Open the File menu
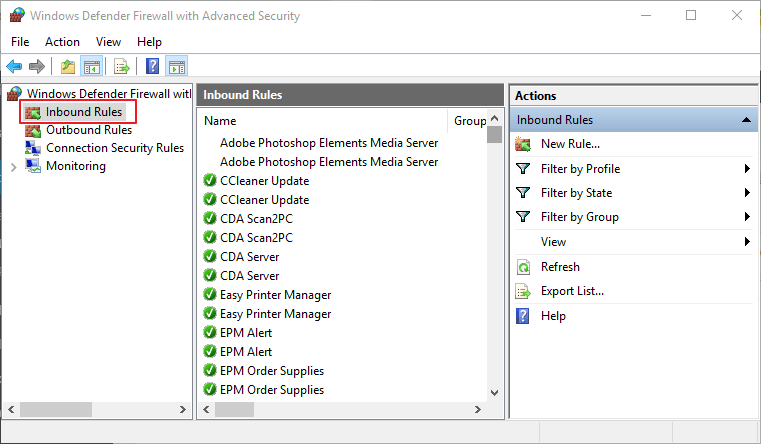This screenshot has width=761, height=444. click(x=20, y=42)
